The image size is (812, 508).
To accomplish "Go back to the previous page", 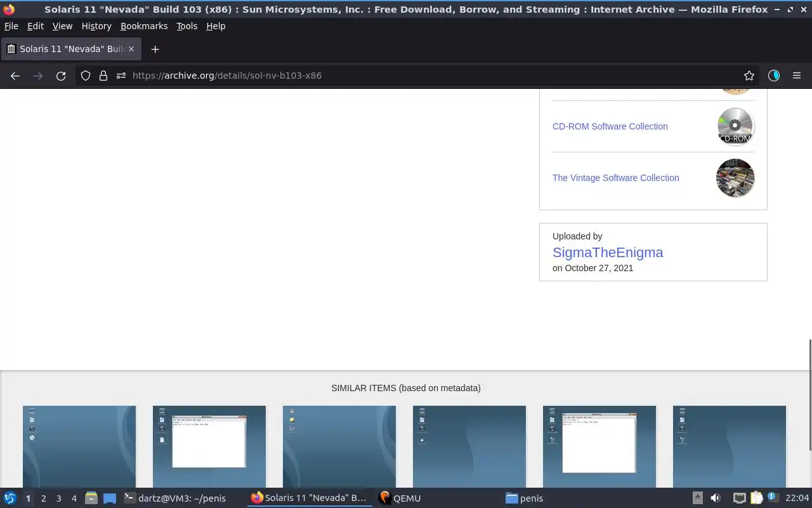I will pyautogui.click(x=15, y=76).
